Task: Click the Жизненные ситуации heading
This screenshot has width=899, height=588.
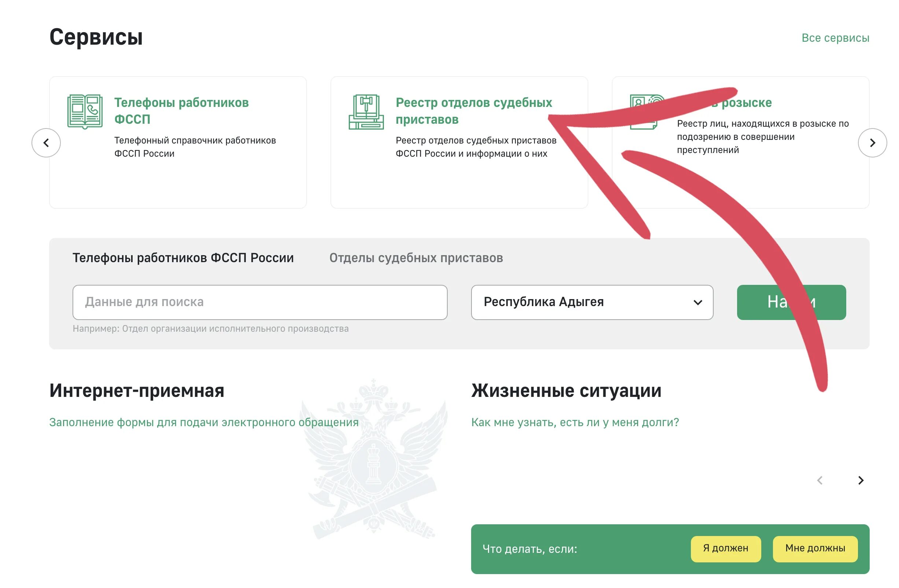Action: (566, 390)
